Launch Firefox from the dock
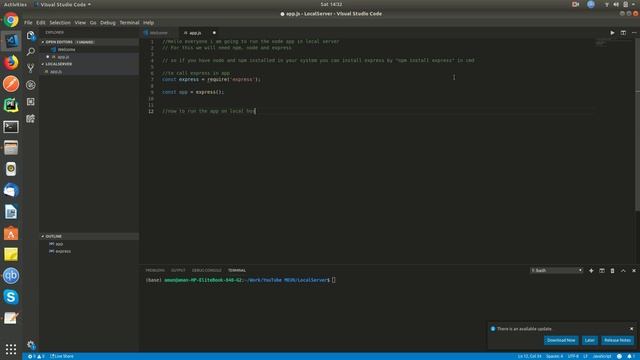This screenshot has height=360, width=640. click(x=11, y=62)
